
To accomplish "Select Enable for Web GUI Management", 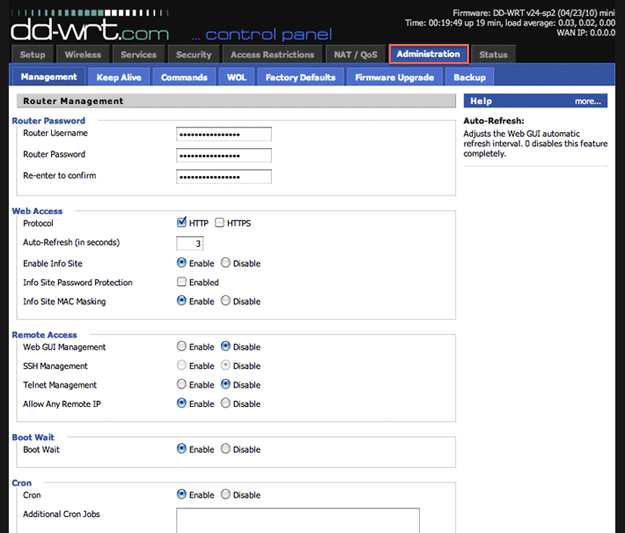I will pyautogui.click(x=181, y=346).
